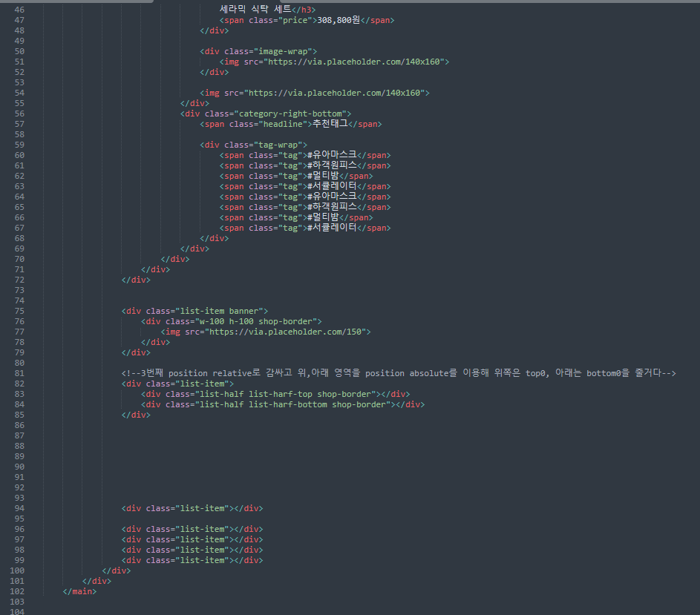The width and height of the screenshot is (700, 615).
Task: Click the closing h3 tag on line 46
Action: [304, 10]
